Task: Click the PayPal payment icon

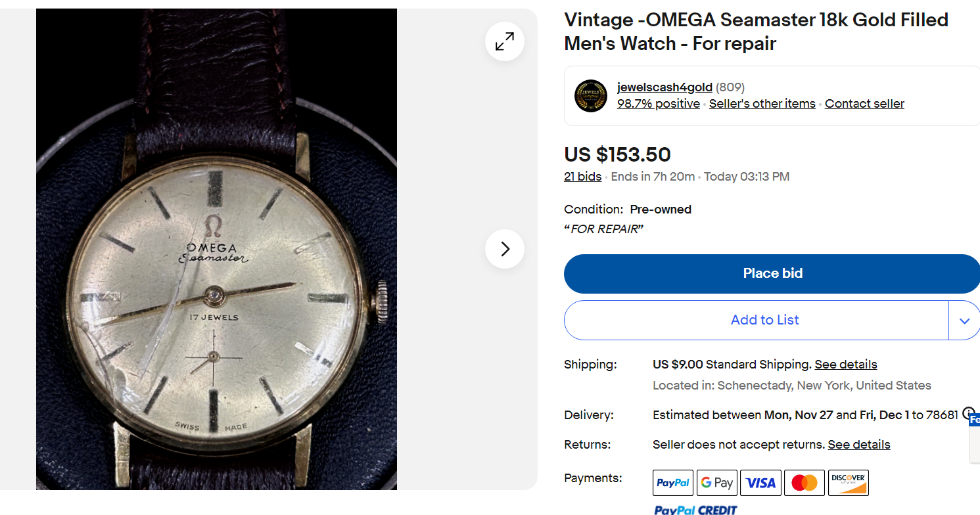Action: [x=672, y=483]
